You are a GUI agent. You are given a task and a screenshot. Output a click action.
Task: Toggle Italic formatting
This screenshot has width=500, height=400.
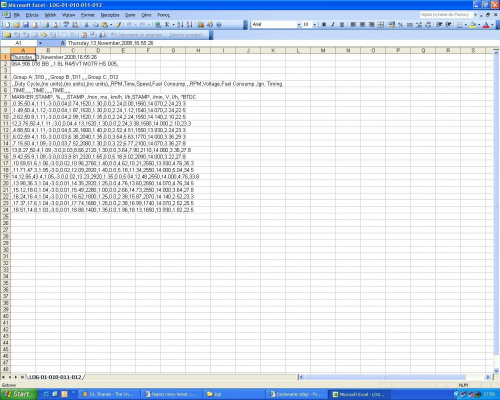point(333,25)
